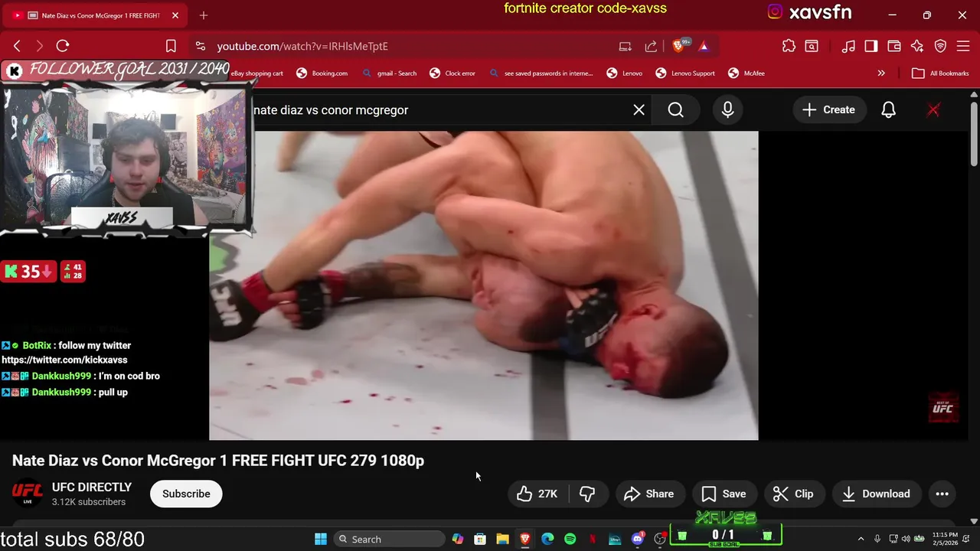
Task: Dislike the video
Action: point(587,494)
